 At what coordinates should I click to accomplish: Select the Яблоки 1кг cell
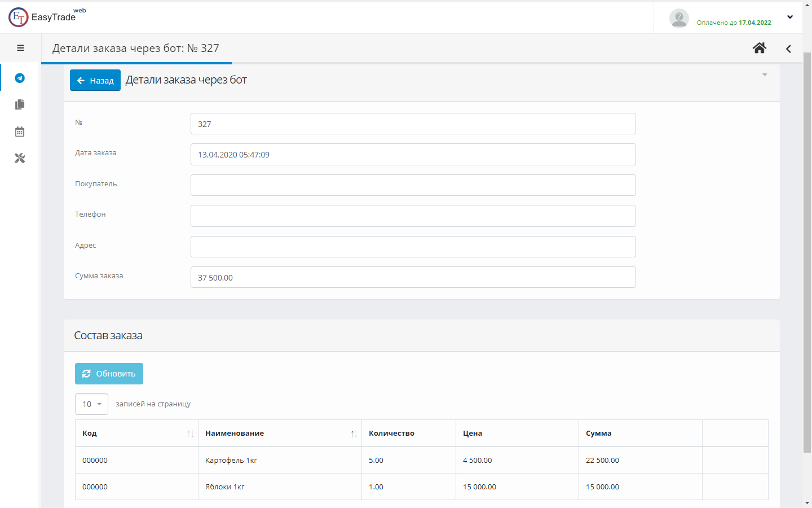coord(280,487)
